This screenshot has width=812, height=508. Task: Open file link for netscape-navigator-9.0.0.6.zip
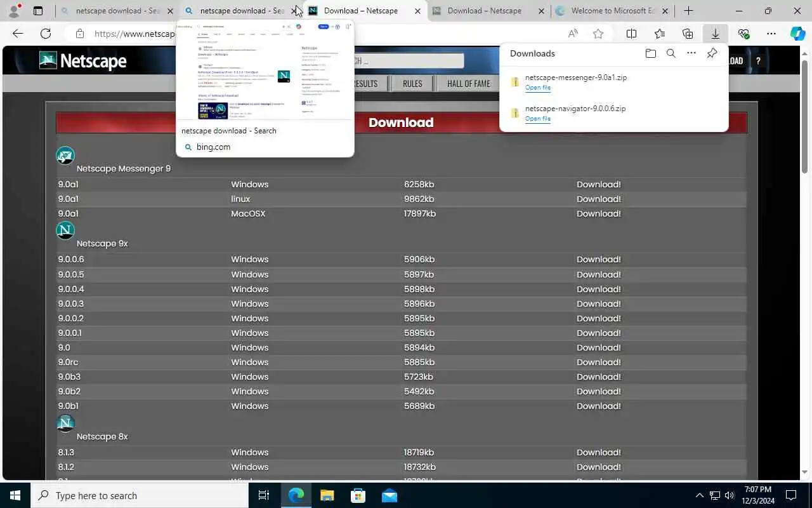click(538, 119)
